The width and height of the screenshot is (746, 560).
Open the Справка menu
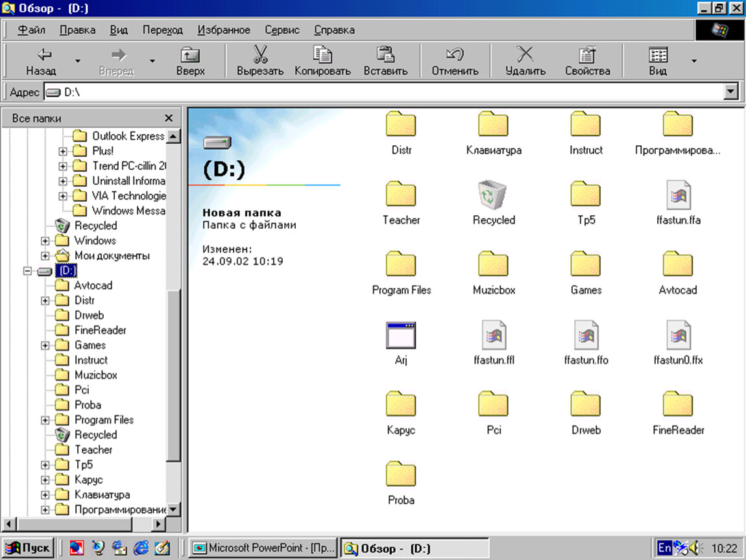[x=335, y=30]
